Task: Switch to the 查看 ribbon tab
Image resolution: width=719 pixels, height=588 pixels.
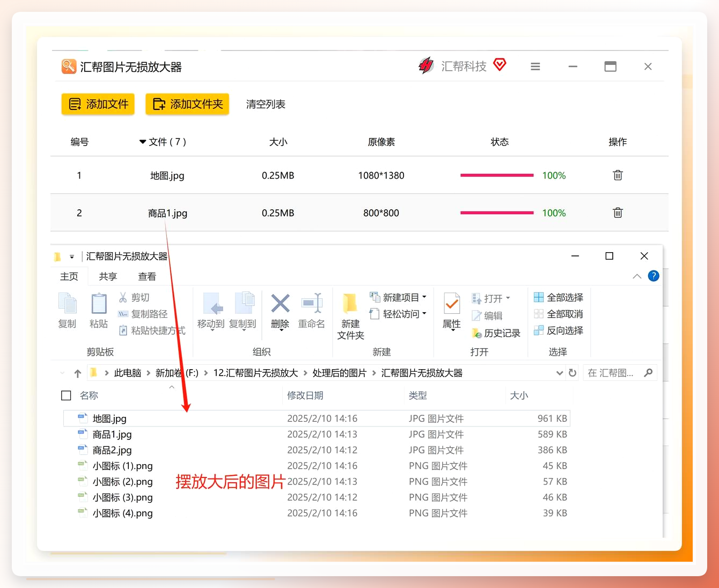Action: pyautogui.click(x=147, y=276)
